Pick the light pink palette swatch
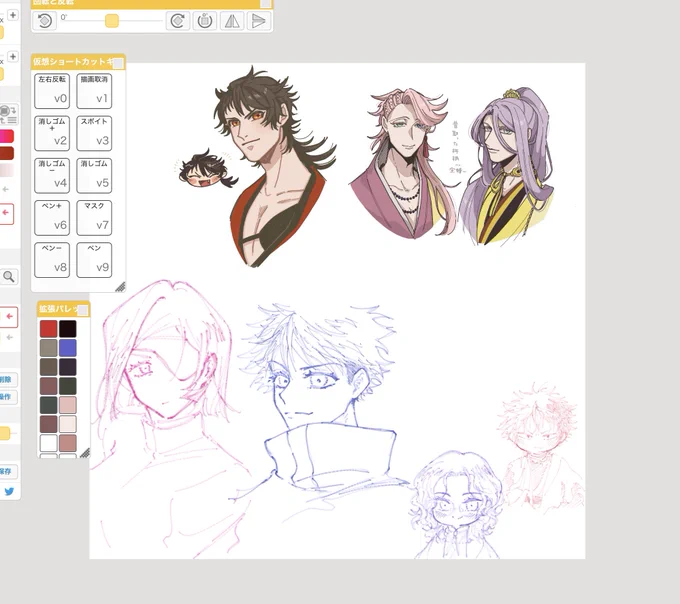The height and width of the screenshot is (604, 680). click(x=68, y=405)
